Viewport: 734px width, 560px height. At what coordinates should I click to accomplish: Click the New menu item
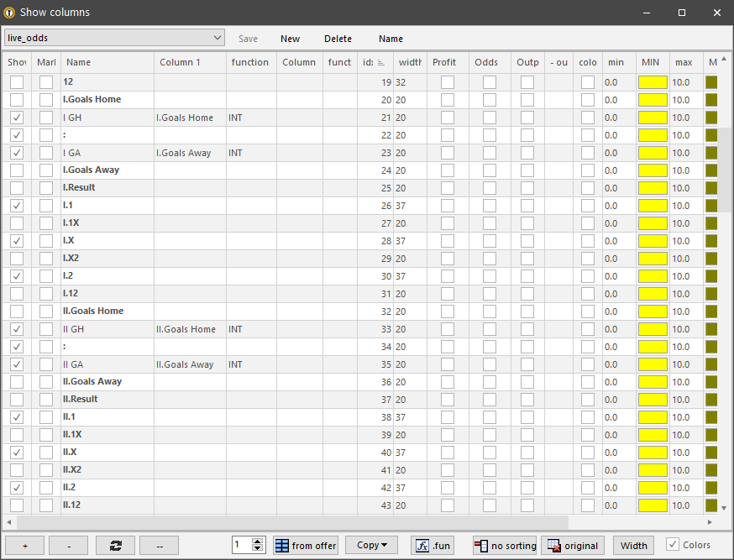290,39
